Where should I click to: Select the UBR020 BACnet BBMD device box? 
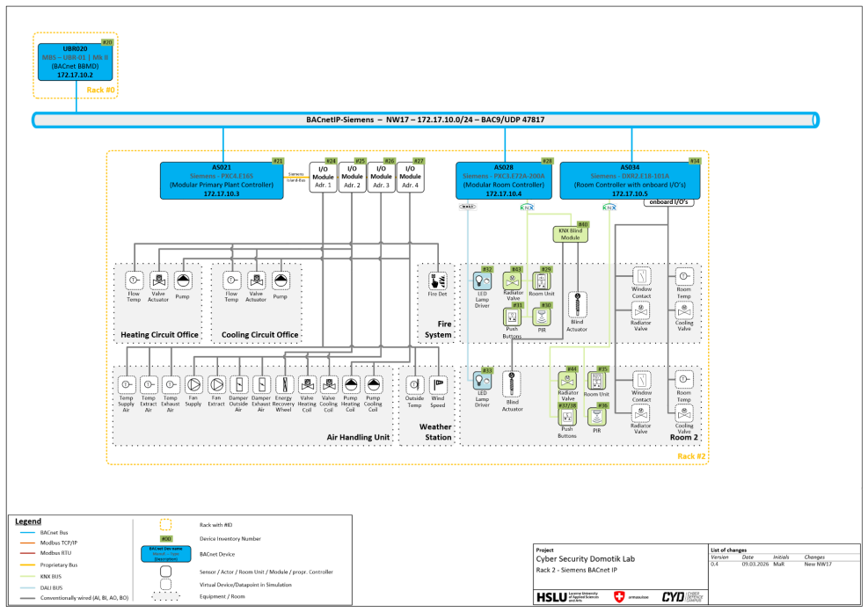point(76,62)
